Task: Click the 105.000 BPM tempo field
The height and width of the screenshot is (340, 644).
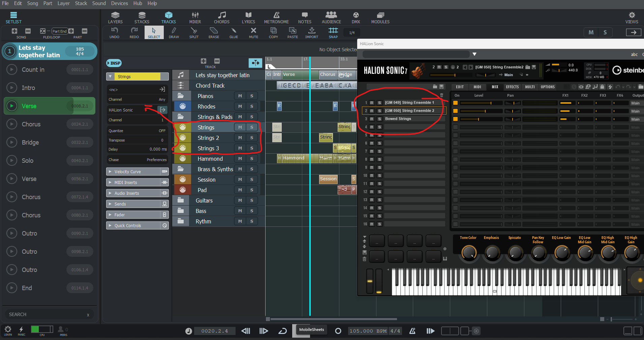Action: click(x=368, y=331)
